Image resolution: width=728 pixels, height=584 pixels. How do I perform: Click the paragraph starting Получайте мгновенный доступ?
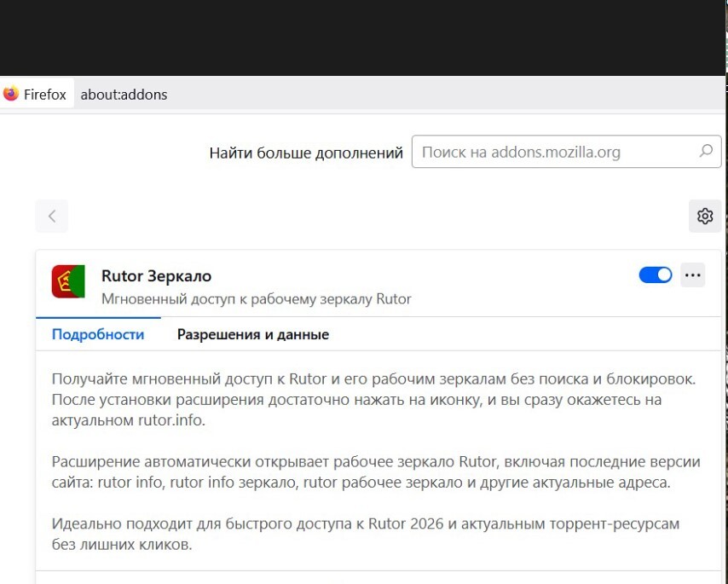point(373,400)
